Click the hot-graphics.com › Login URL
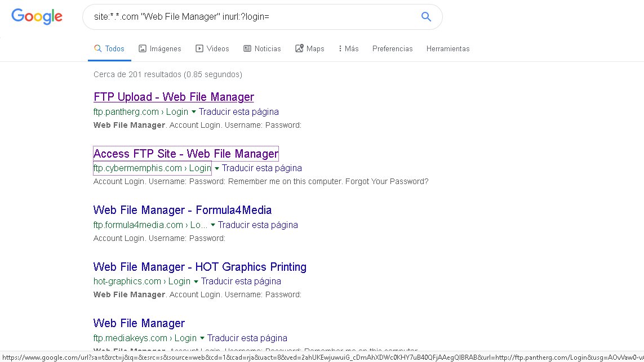The width and height of the screenshot is (644, 362). pyautogui.click(x=141, y=281)
